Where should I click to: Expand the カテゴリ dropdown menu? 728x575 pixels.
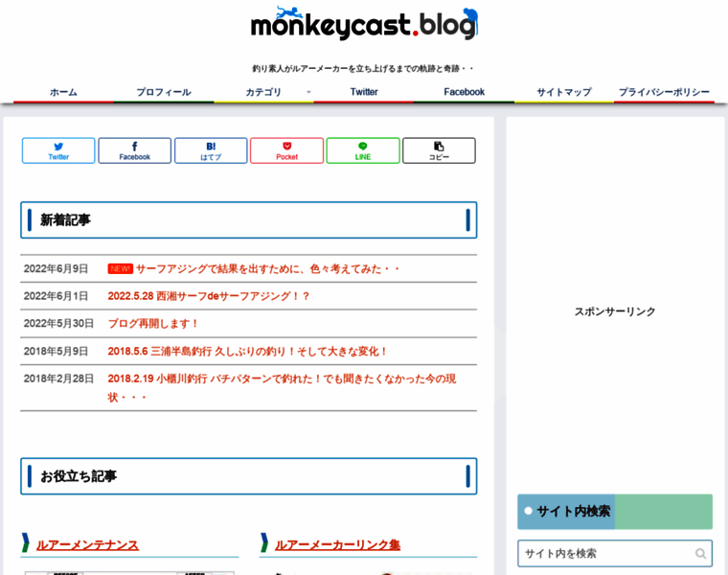click(263, 92)
